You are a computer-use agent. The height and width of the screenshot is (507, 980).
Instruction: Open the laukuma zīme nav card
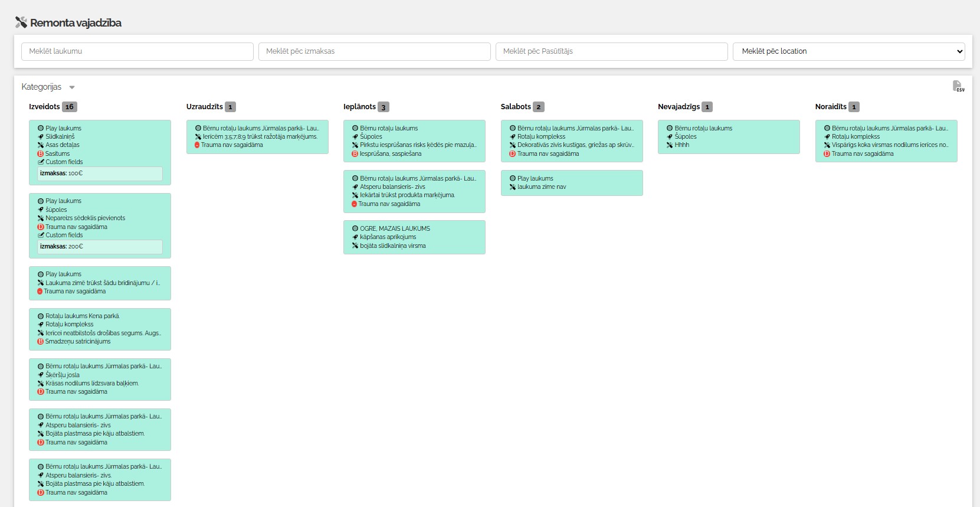coord(571,183)
